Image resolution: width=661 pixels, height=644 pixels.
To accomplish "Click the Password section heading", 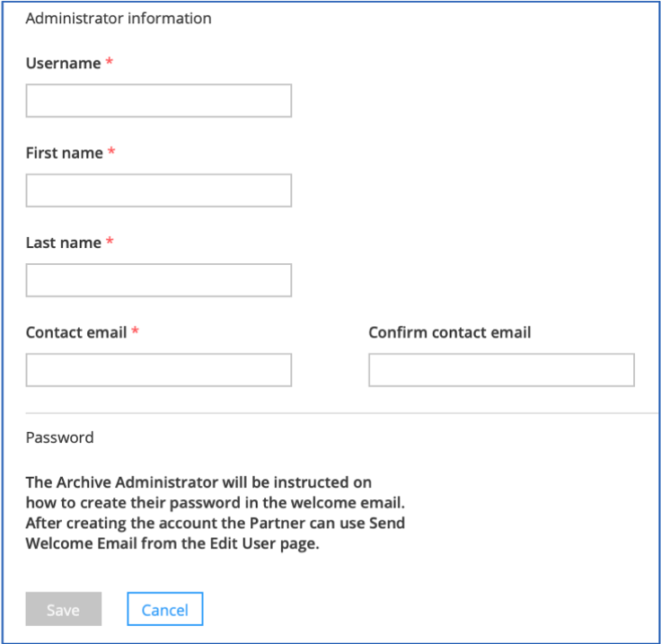I will [x=59, y=437].
